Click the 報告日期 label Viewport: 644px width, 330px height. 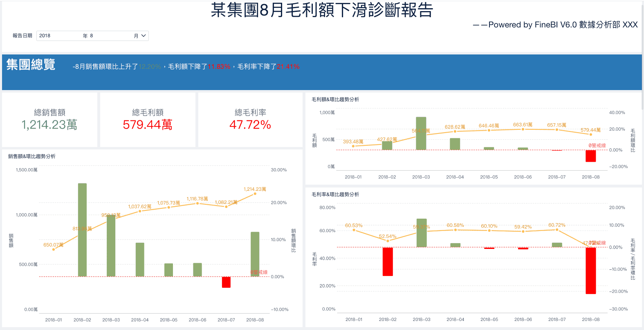click(x=22, y=36)
